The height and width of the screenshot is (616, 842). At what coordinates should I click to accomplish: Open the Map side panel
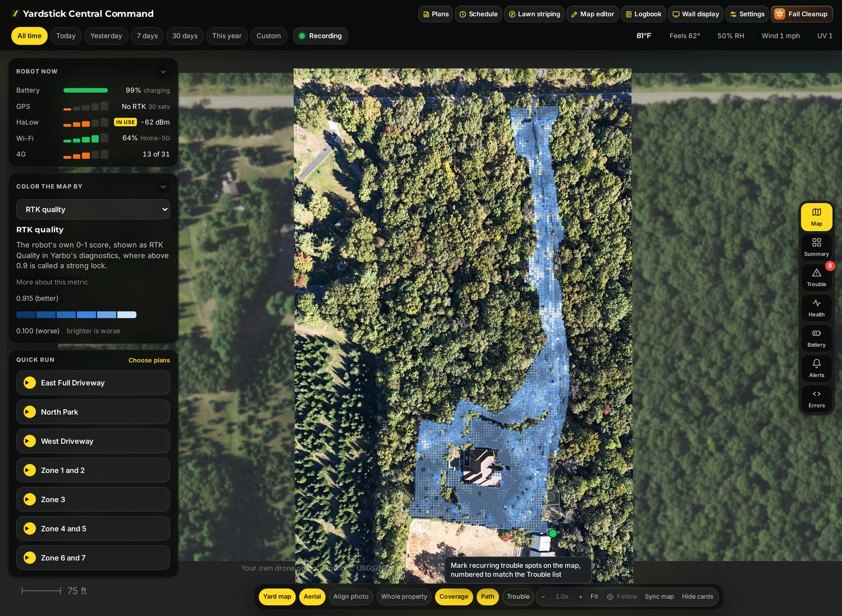pos(816,217)
